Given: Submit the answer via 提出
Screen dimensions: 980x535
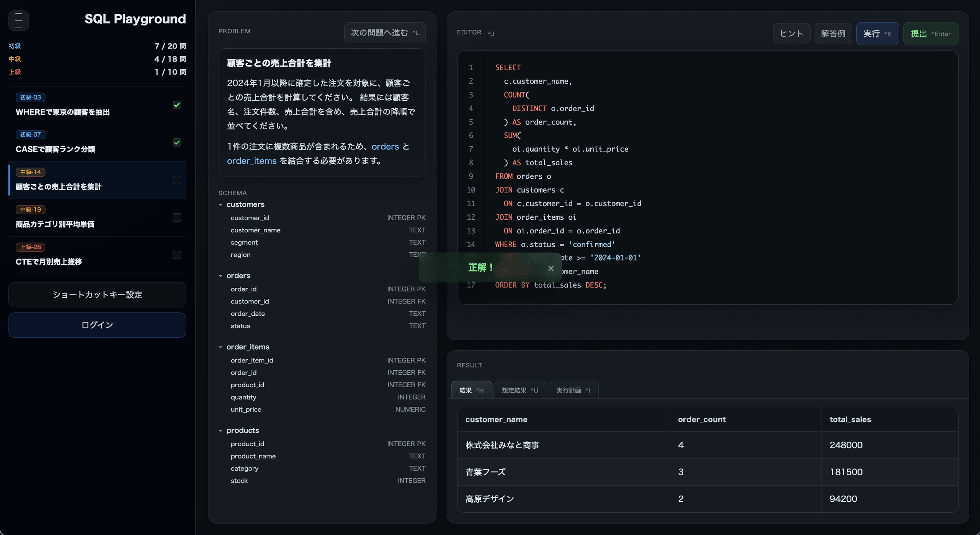Looking at the screenshot, I should [x=930, y=34].
